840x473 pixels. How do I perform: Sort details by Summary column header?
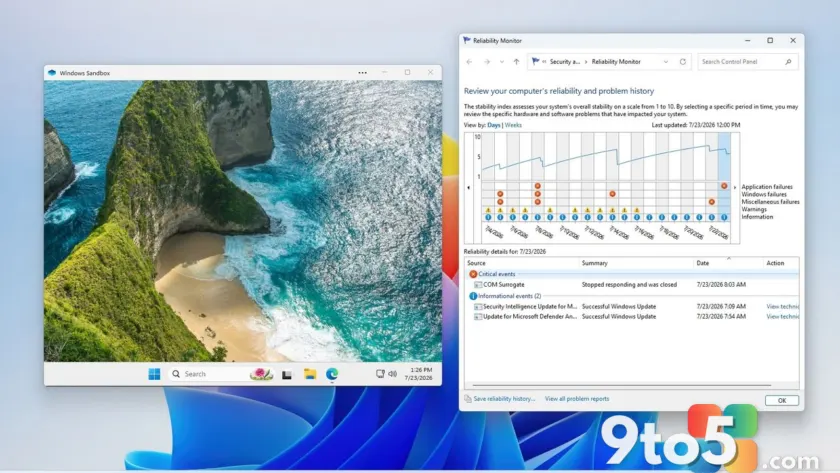(636, 263)
